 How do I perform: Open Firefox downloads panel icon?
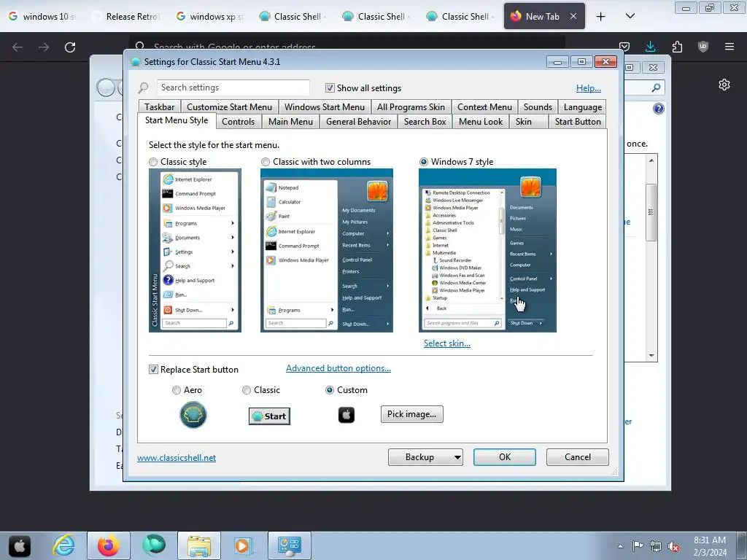650,47
